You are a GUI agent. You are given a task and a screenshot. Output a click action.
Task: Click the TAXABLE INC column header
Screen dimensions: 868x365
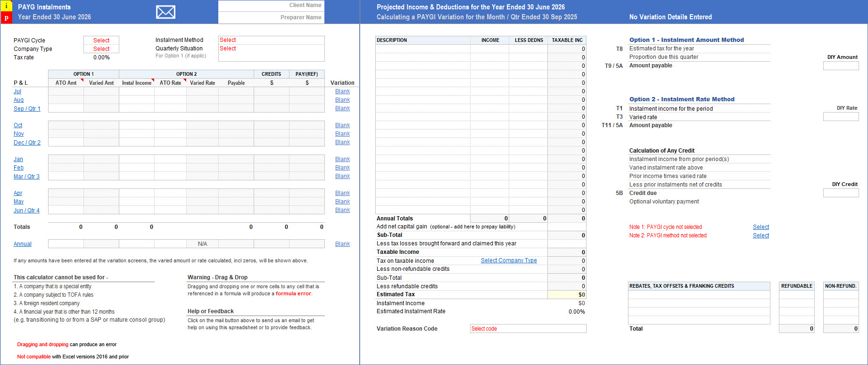tap(567, 41)
